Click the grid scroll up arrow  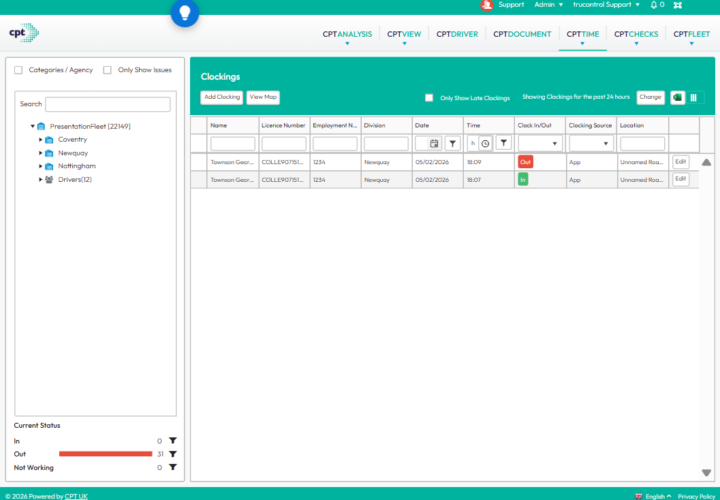pyautogui.click(x=707, y=162)
